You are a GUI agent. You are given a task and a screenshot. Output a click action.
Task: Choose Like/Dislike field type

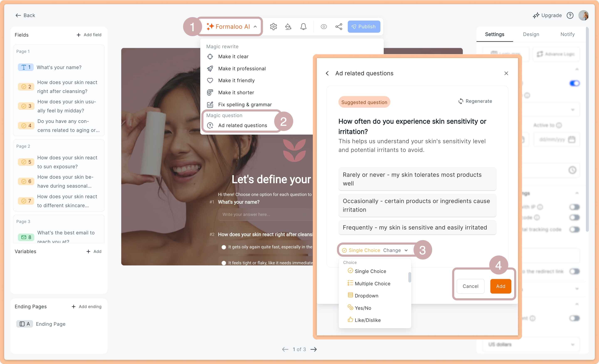(364, 320)
